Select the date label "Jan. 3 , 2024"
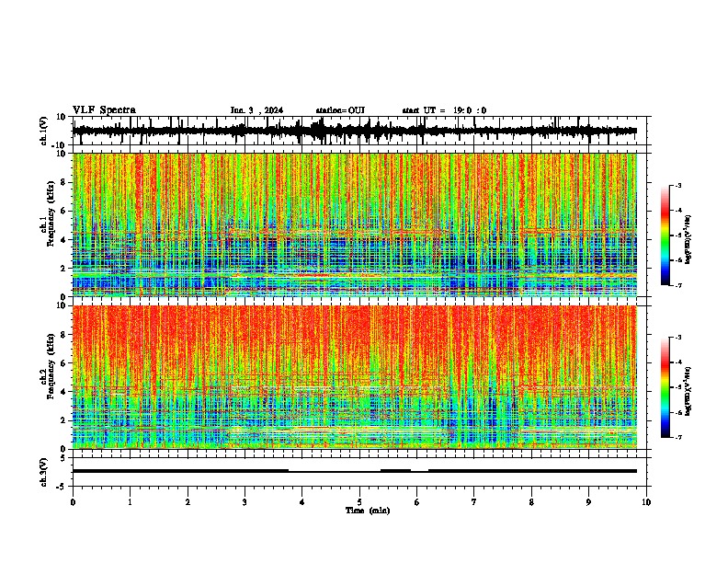 point(256,110)
